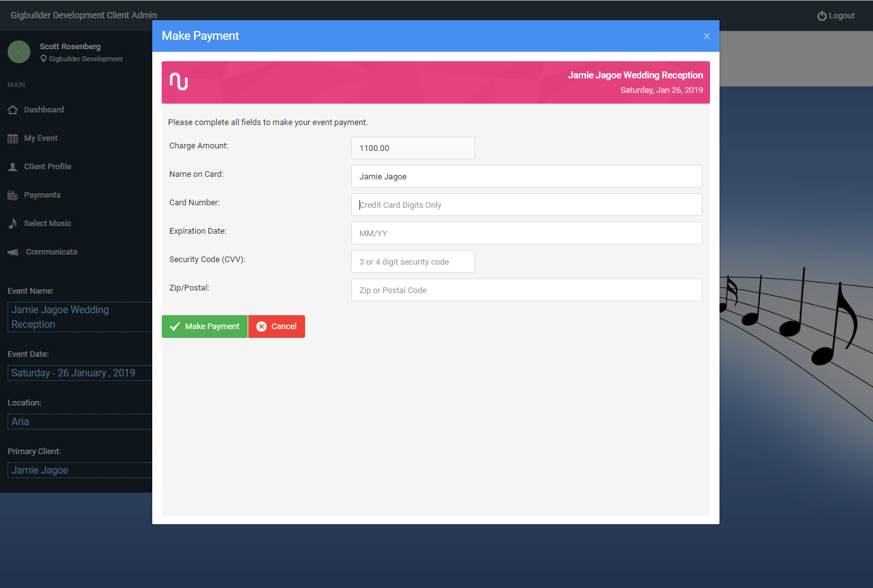Click the Communicate megaphone icon
The image size is (873, 588).
click(x=13, y=252)
